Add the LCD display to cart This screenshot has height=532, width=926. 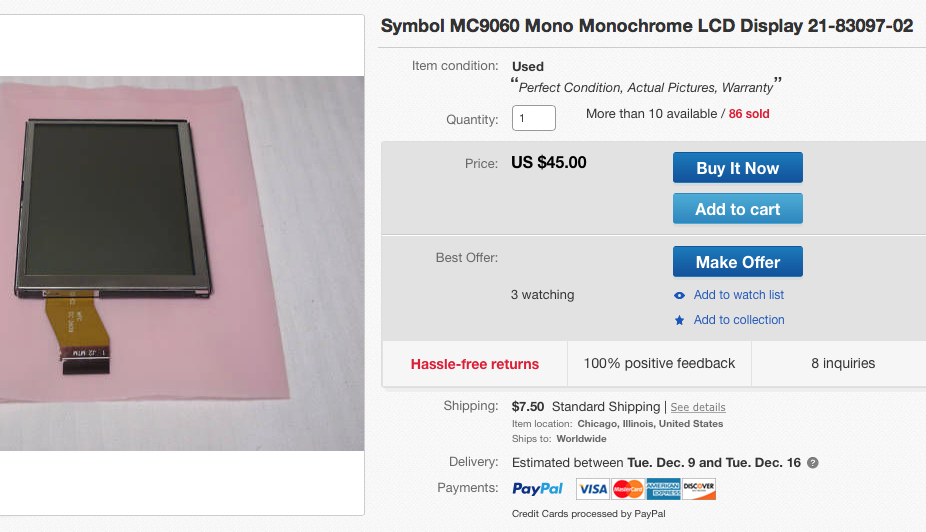pos(737,209)
